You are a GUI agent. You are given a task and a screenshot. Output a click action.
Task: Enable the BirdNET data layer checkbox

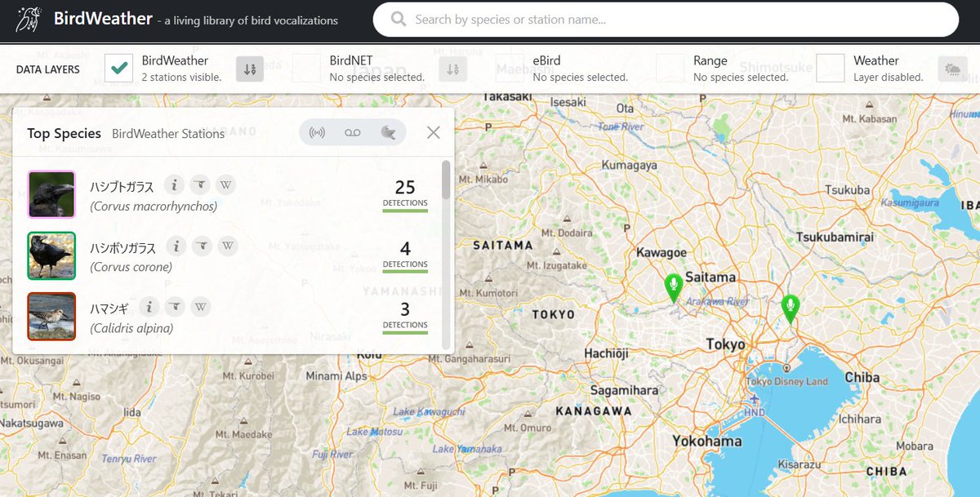[305, 69]
